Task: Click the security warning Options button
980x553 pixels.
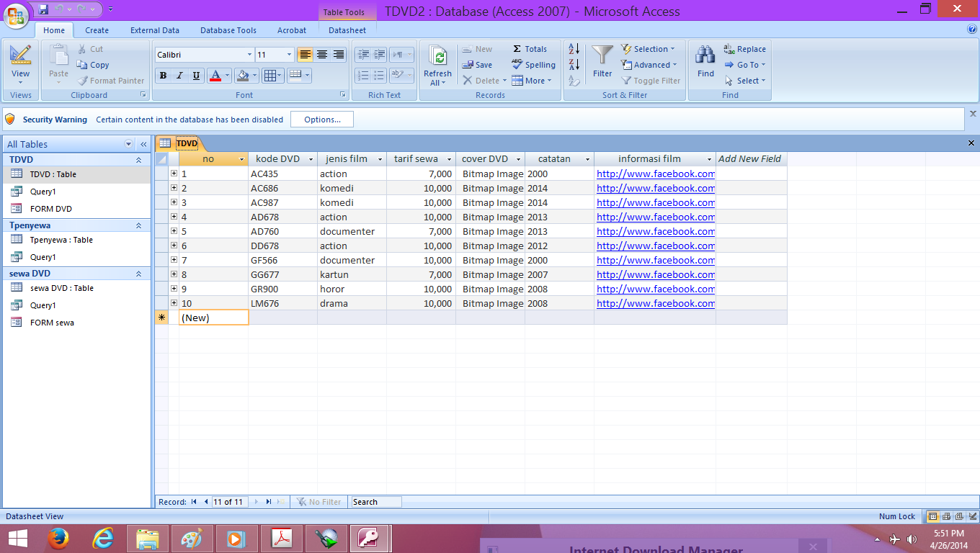Action: 322,120
